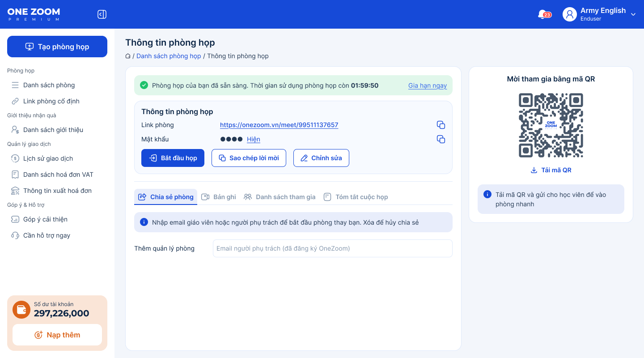Open the QR code image

click(x=551, y=125)
